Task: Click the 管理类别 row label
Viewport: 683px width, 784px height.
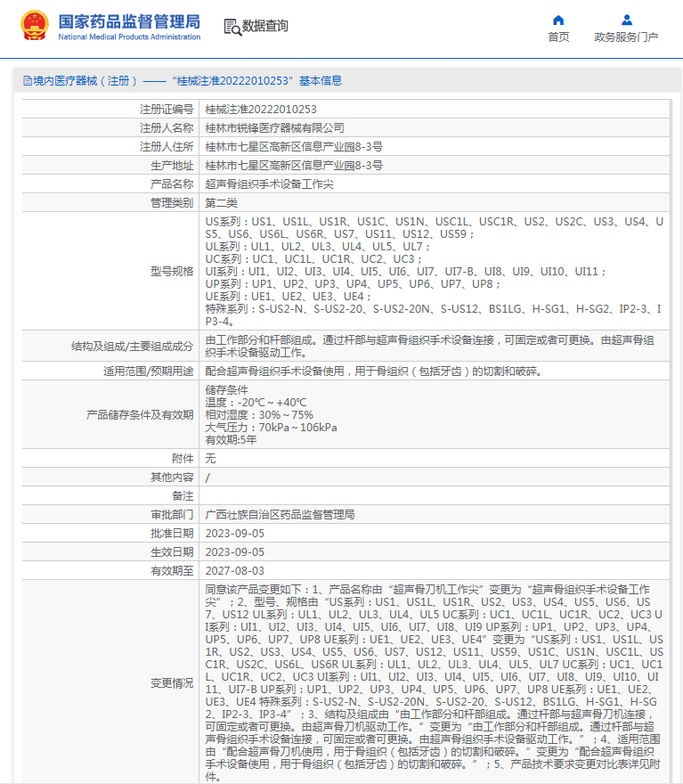Action: [172, 203]
